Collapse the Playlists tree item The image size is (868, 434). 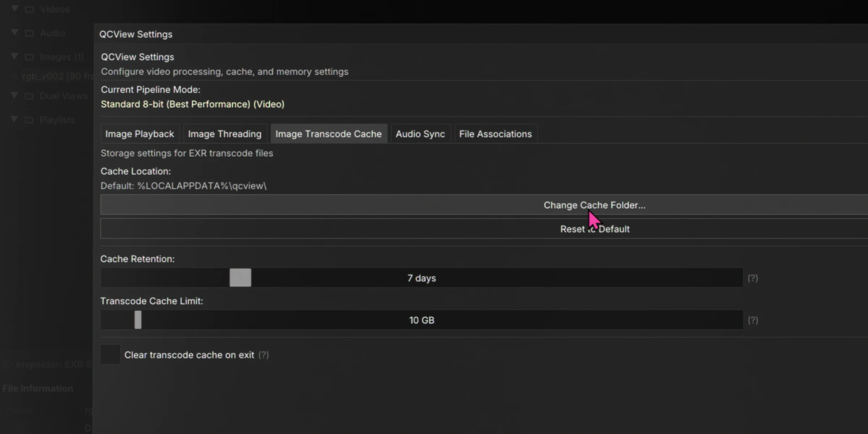coord(14,120)
